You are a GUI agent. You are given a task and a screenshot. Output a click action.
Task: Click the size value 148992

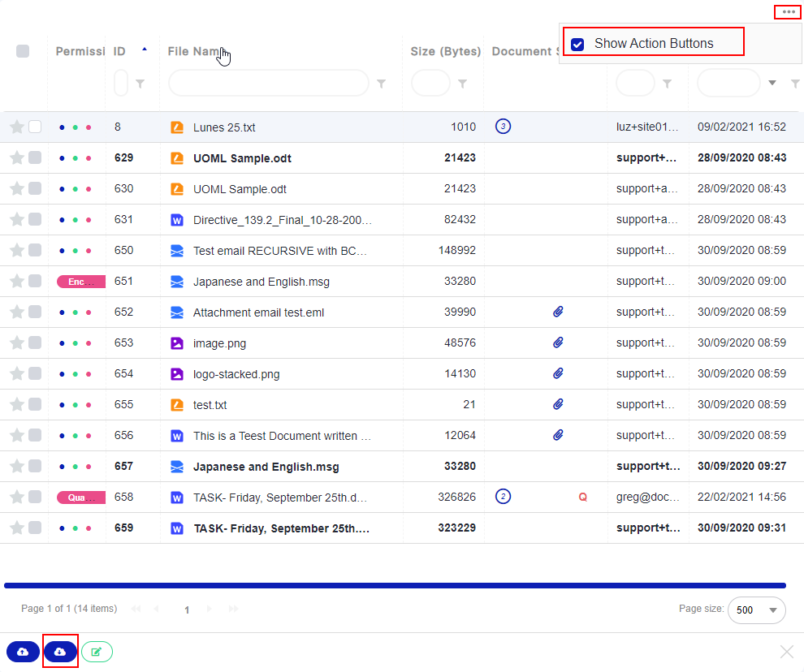pos(457,250)
